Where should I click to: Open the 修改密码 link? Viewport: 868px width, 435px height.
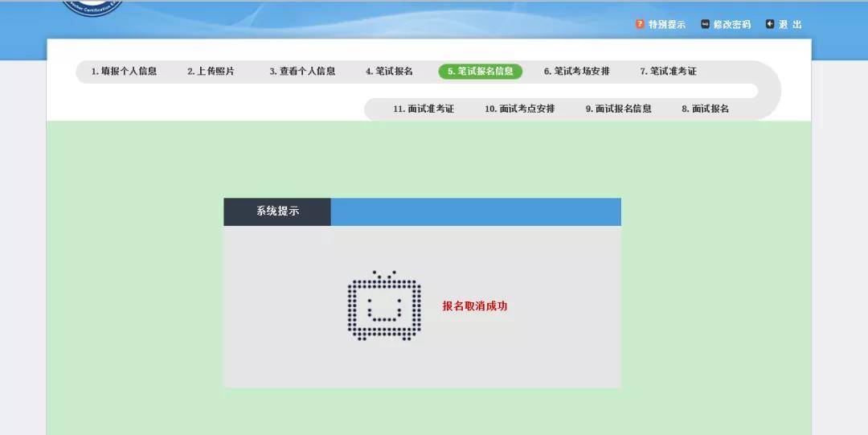pos(732,24)
